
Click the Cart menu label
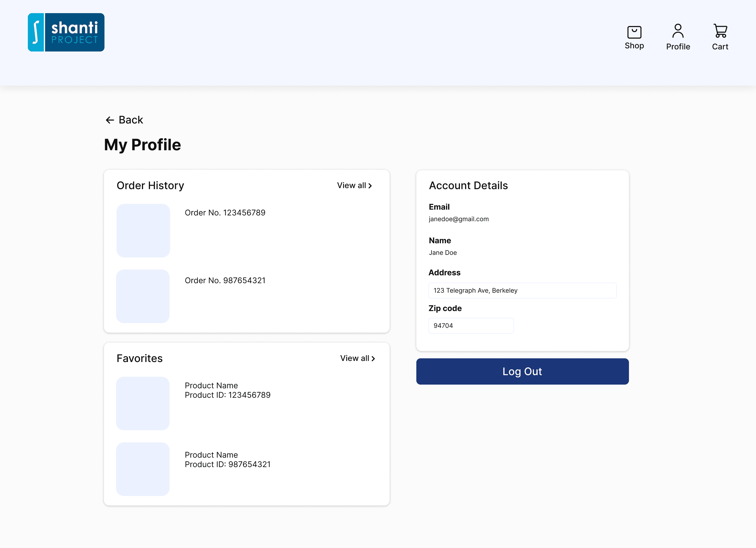[720, 47]
